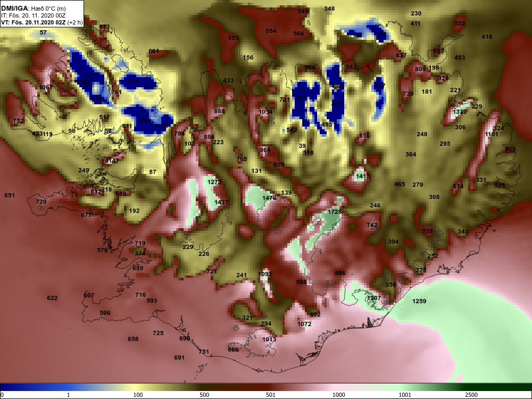
Task: Click on the value 752
Action: click(18, 121)
